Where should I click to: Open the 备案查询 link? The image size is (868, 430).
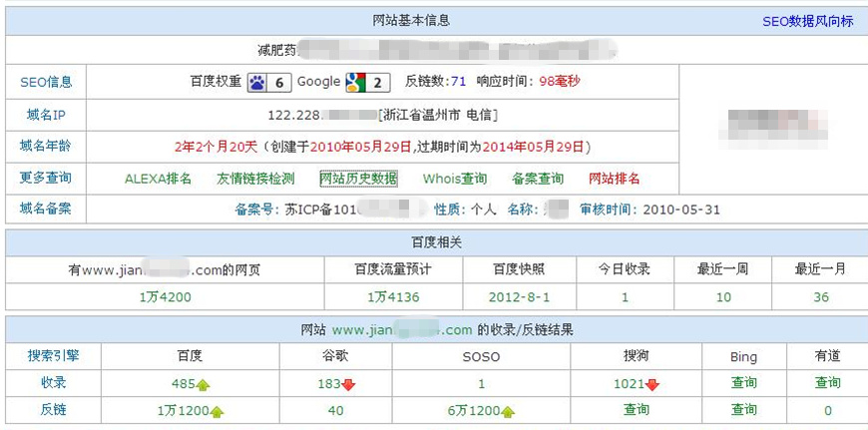coord(538,179)
